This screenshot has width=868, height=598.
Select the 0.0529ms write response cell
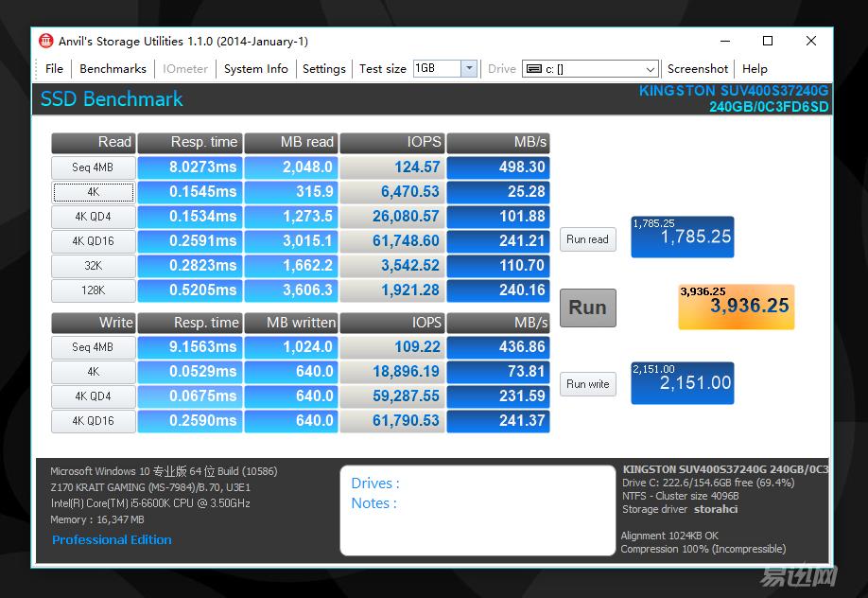tap(190, 372)
